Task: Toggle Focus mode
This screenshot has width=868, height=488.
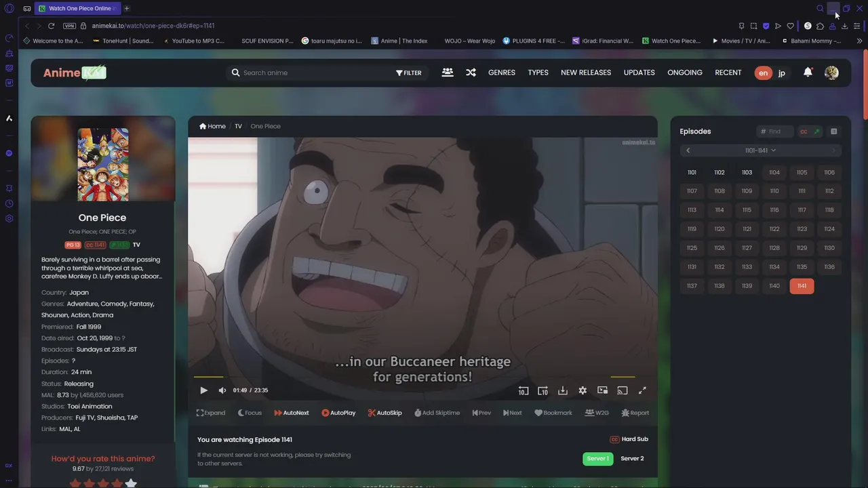Action: (249, 413)
